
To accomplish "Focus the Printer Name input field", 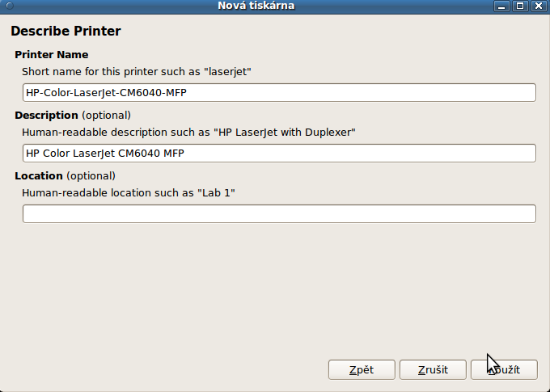I will [279, 92].
